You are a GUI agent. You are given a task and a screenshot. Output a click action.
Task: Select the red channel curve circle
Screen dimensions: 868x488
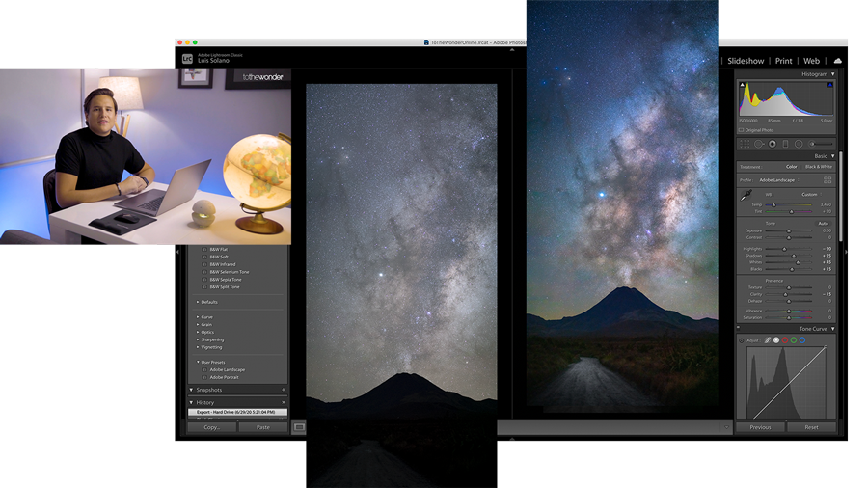(785, 340)
